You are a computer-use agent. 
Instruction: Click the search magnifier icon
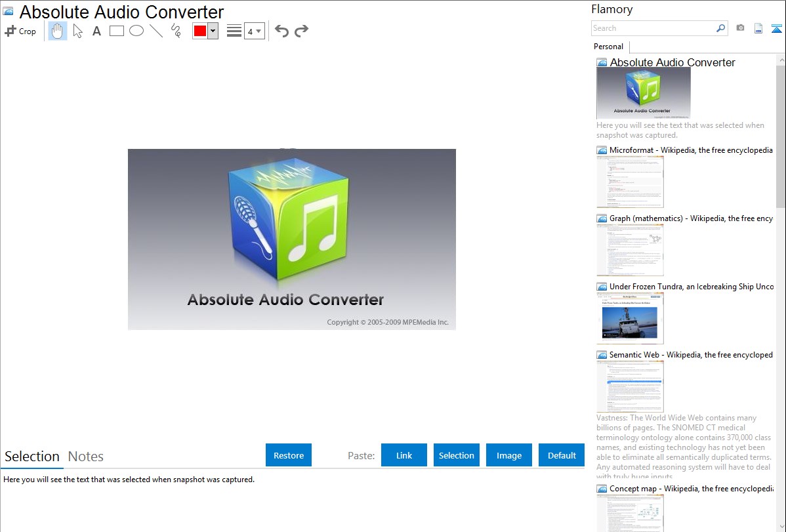click(x=721, y=28)
